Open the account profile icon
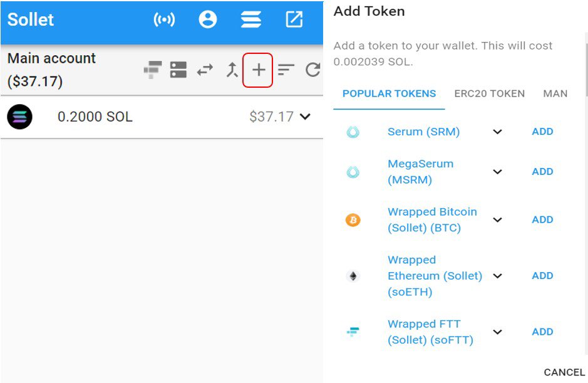This screenshot has height=383, width=588. 207,20
